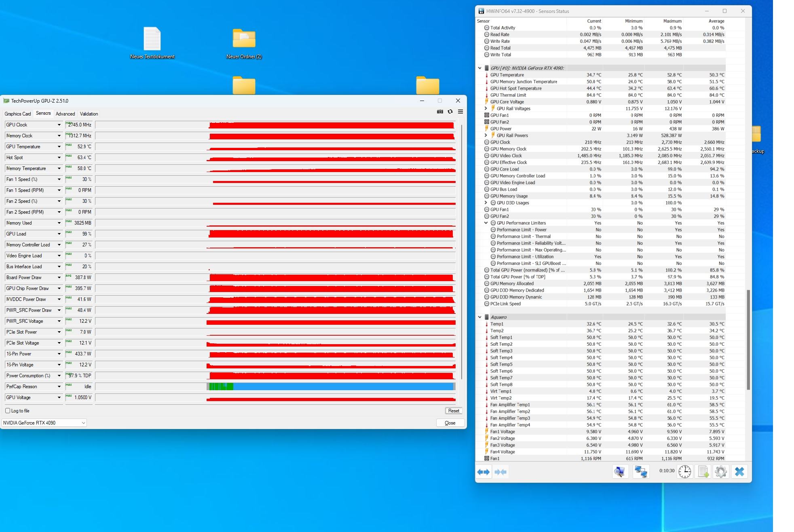Click HWiNFO expand columns arrows button
Image resolution: width=794 pixels, height=532 pixels.
click(484, 472)
